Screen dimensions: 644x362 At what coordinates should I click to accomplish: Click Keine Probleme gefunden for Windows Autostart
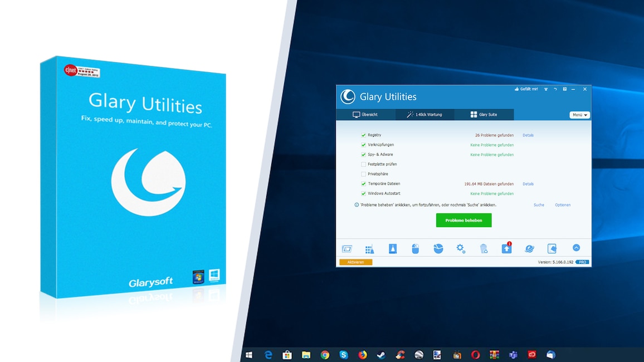(x=492, y=193)
